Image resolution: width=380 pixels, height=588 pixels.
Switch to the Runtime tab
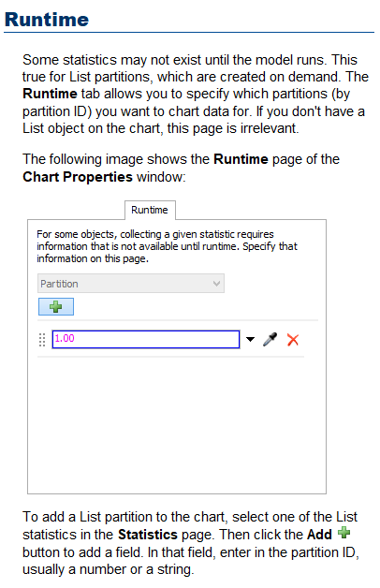pos(150,210)
